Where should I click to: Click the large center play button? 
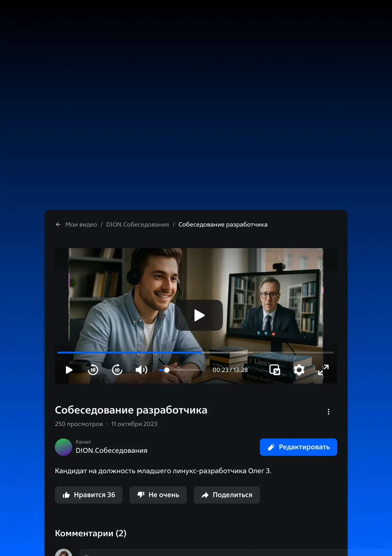click(x=199, y=315)
